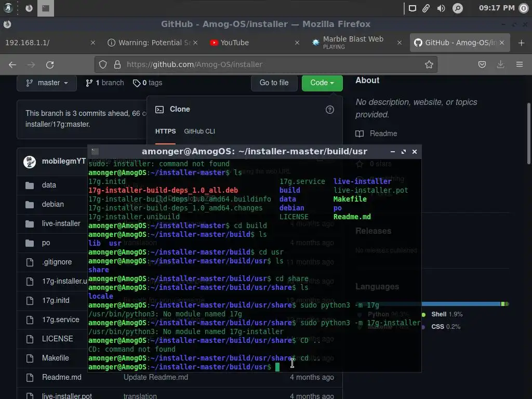
Task: Click the power icon in top panel
Action: (x=524, y=8)
